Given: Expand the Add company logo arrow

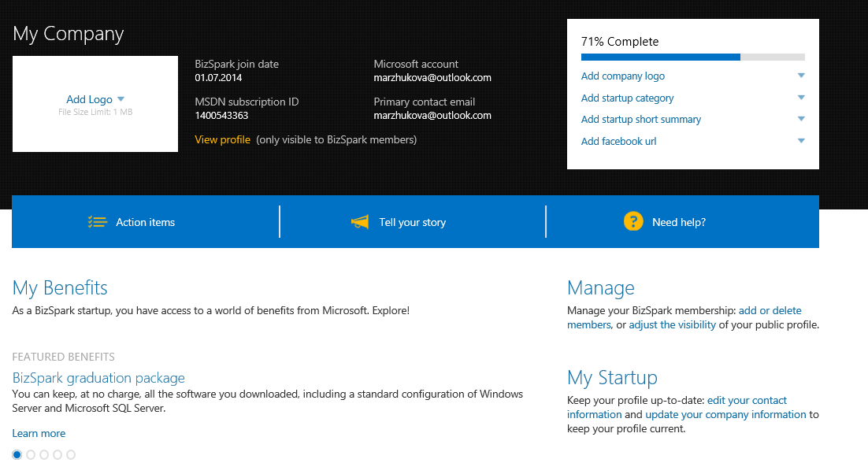Looking at the screenshot, I should (801, 76).
